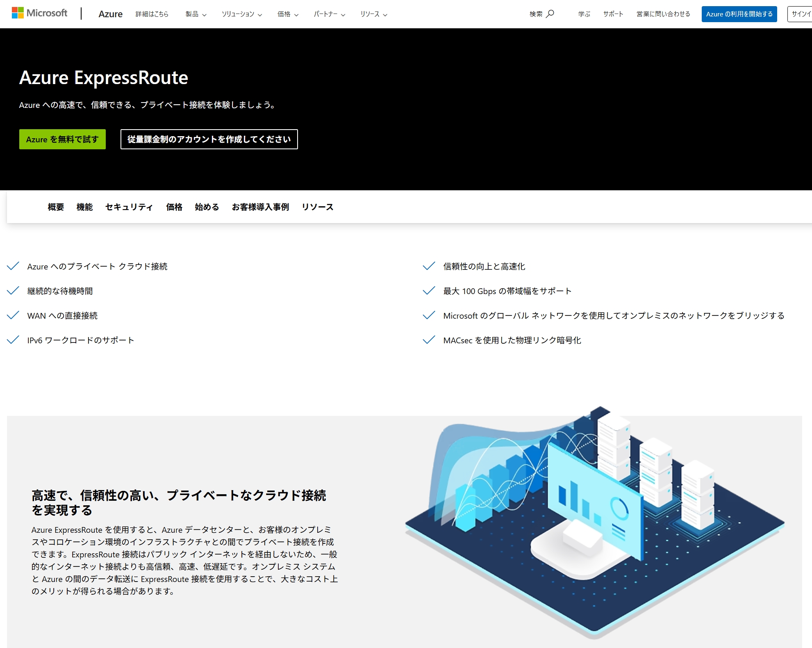Click the text 継続的な待機時間
Image resolution: width=812 pixels, height=648 pixels.
click(x=60, y=291)
